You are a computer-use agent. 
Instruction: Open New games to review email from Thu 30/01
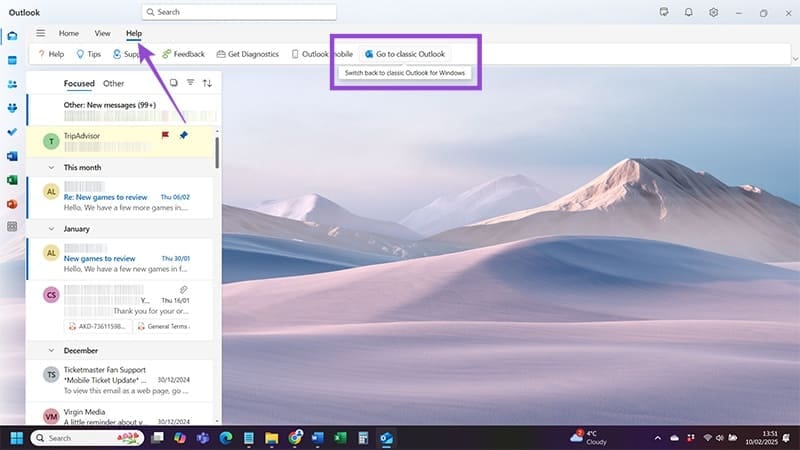[x=120, y=259]
